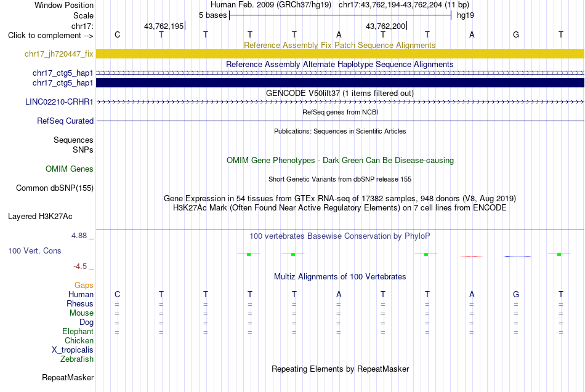This screenshot has width=585, height=392.
Task: Open Repeating Elements by RepeatMasker title
Action: 341,369
